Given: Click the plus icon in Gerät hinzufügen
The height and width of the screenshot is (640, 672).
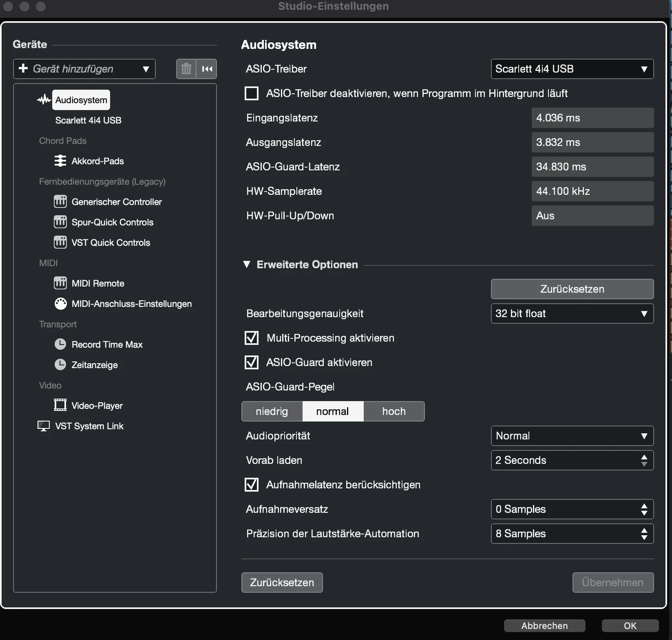Looking at the screenshot, I should click(23, 68).
